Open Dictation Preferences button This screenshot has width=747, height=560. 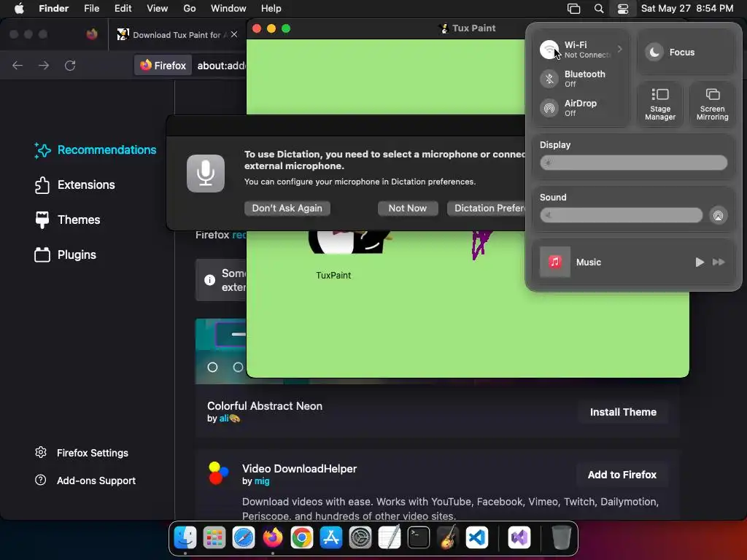tap(486, 208)
